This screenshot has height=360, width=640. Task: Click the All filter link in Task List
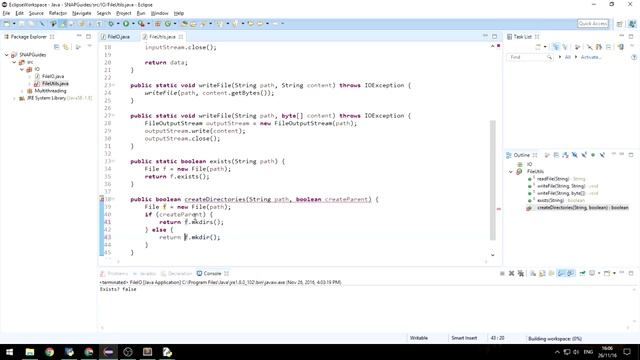click(x=567, y=57)
